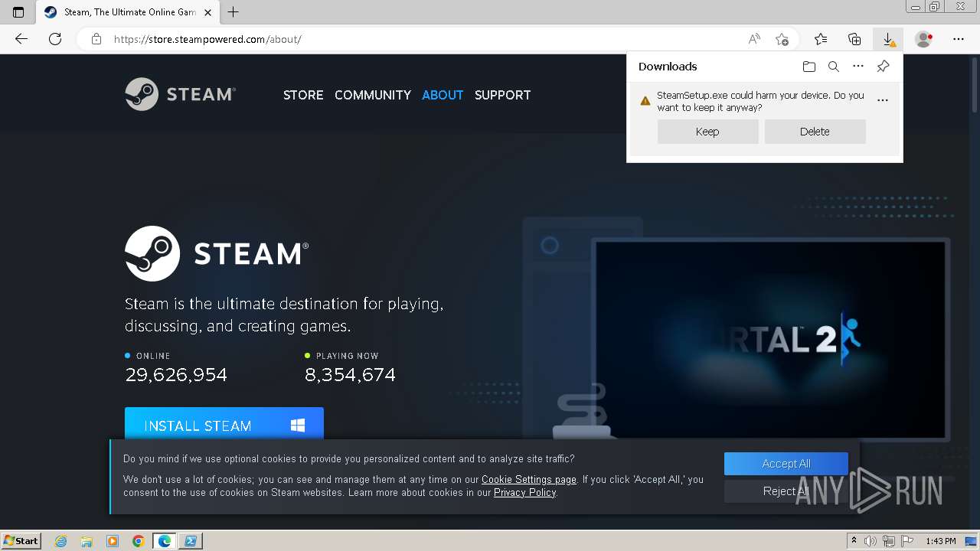
Task: Open more actions for SteamSetup.exe
Action: point(883,100)
